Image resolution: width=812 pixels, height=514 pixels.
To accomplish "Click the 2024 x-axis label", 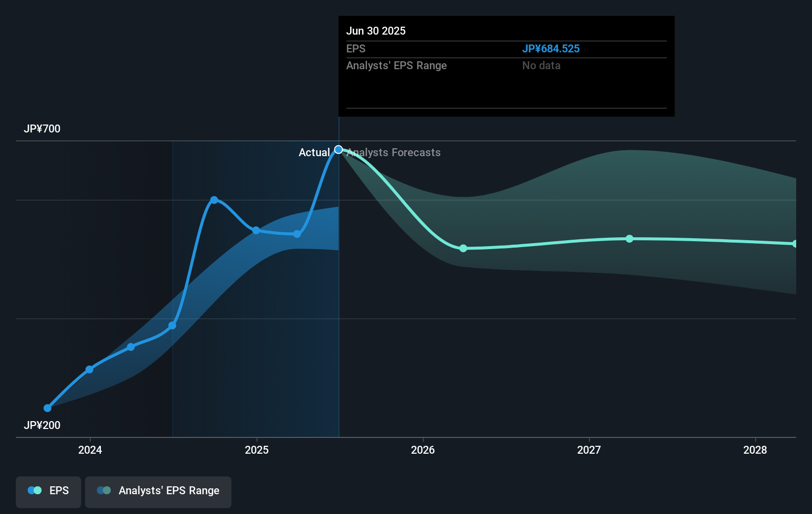I will click(90, 450).
